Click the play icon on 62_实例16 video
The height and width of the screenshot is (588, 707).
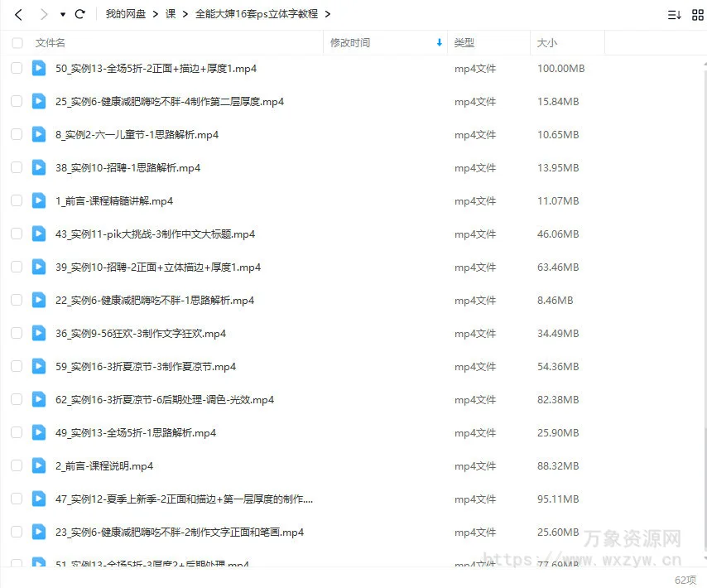point(38,400)
